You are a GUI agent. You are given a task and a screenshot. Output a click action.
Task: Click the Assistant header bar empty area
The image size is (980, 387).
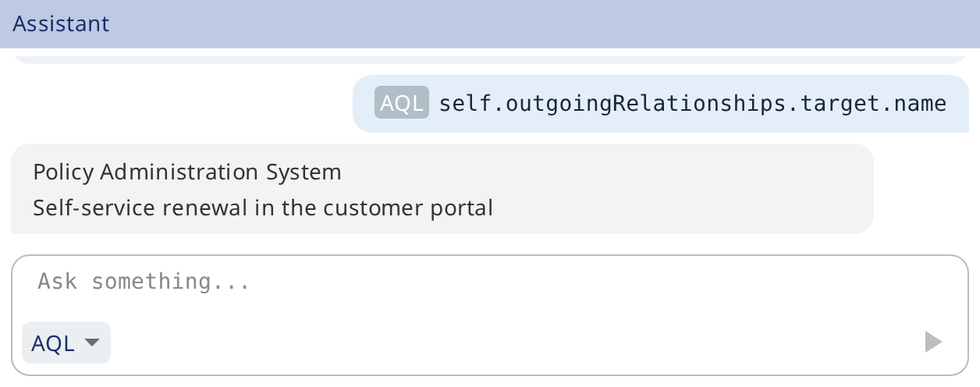point(546,23)
